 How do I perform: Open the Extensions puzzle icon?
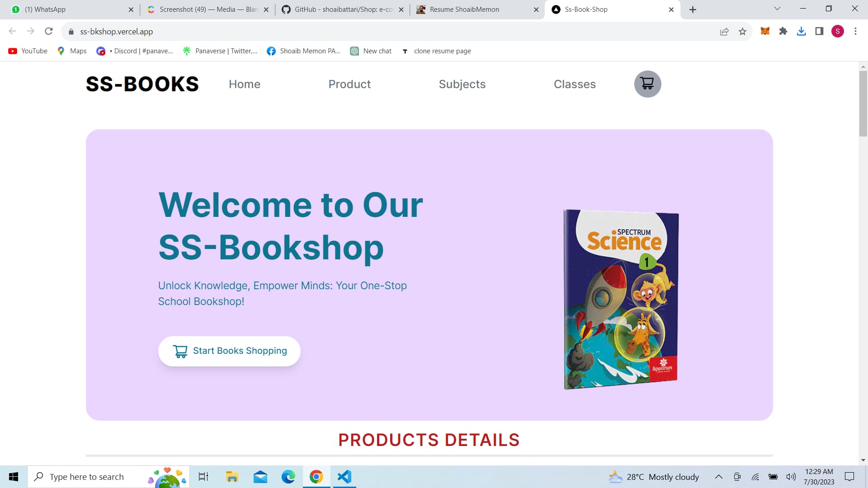pyautogui.click(x=783, y=31)
